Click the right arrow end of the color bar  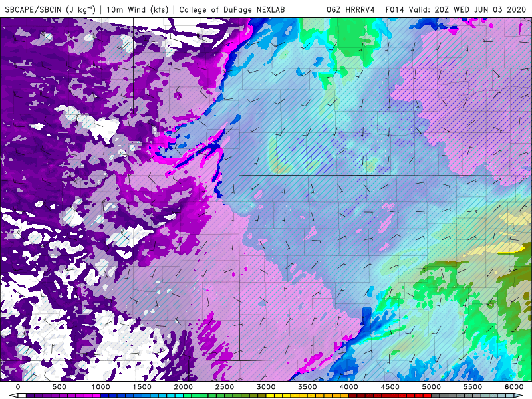click(x=519, y=396)
